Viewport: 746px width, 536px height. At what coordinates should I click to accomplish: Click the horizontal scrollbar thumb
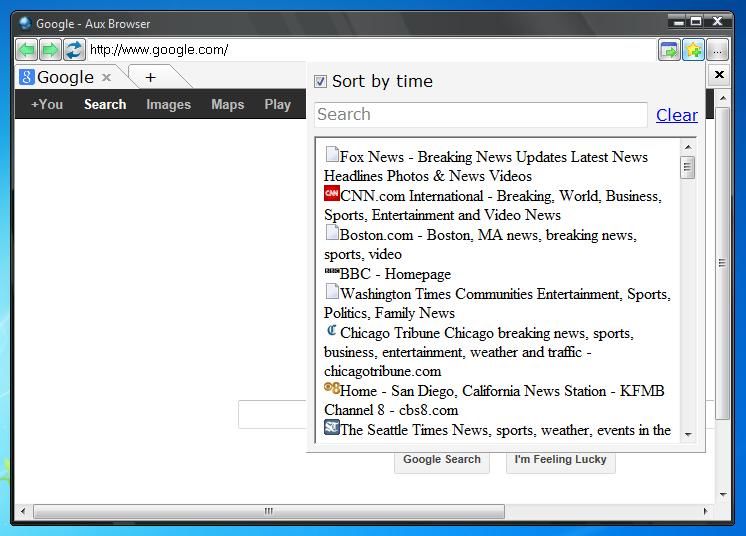(x=269, y=511)
